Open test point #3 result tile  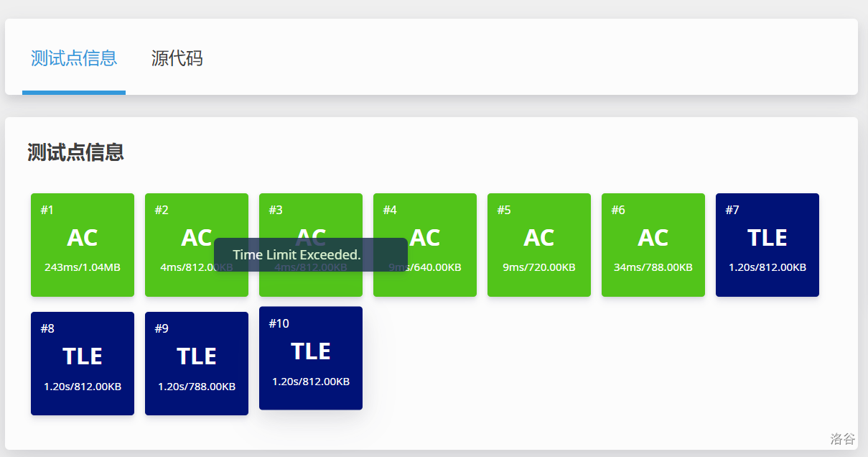(311, 216)
